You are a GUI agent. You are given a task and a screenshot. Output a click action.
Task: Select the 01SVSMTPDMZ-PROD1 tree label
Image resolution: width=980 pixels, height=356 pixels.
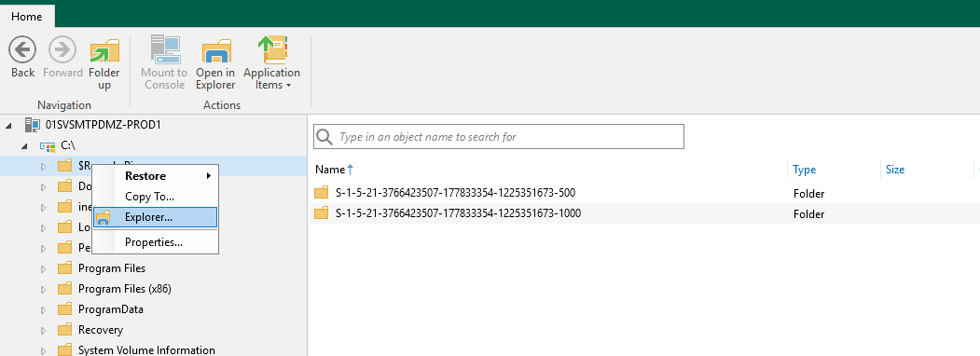click(104, 125)
